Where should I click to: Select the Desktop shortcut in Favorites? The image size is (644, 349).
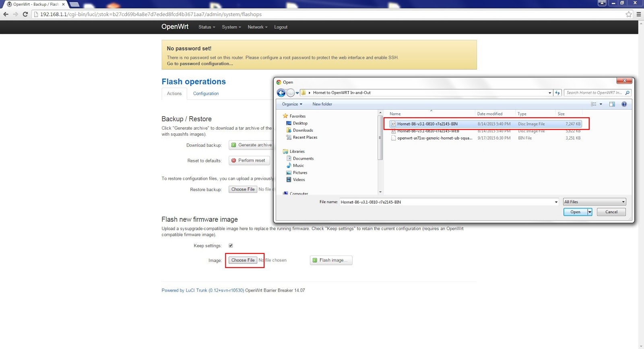(300, 123)
